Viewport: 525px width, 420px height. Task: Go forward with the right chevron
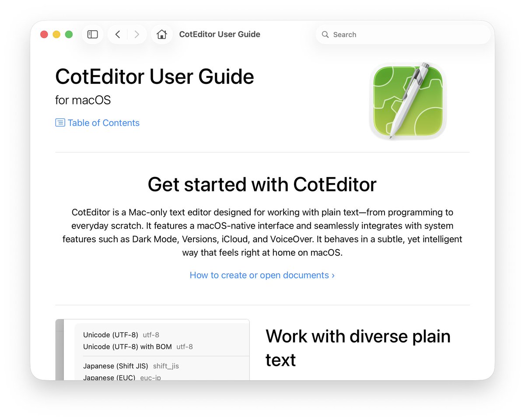click(137, 35)
